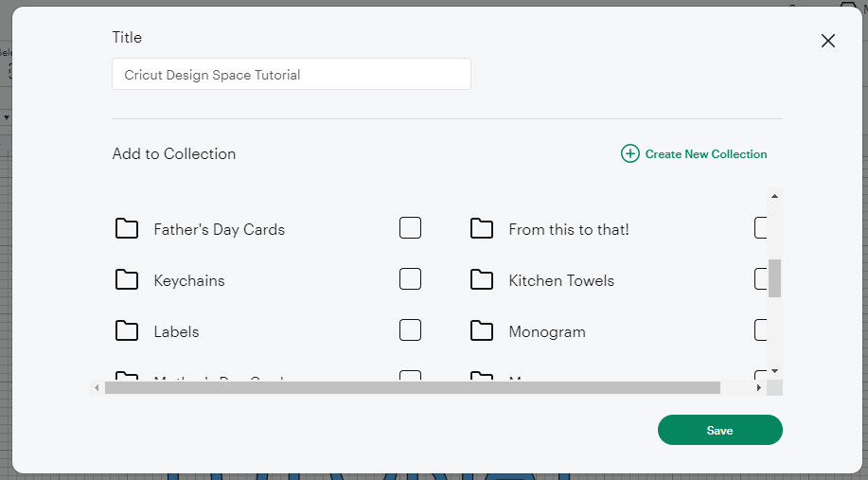Click the horizontal scrollbar left arrow
Screen dimensions: 868x480
click(x=97, y=387)
